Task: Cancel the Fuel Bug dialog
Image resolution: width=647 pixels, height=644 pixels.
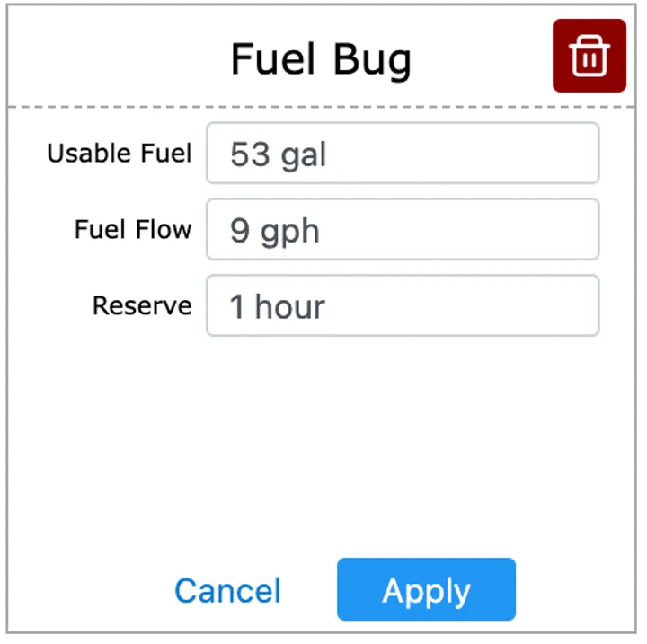Action: [x=227, y=590]
